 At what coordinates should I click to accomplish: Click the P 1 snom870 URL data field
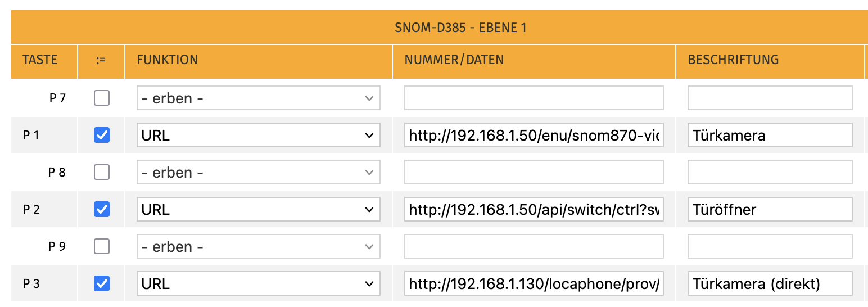point(534,136)
